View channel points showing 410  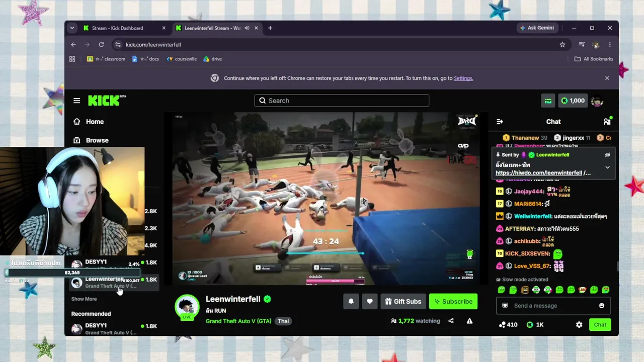508,325
